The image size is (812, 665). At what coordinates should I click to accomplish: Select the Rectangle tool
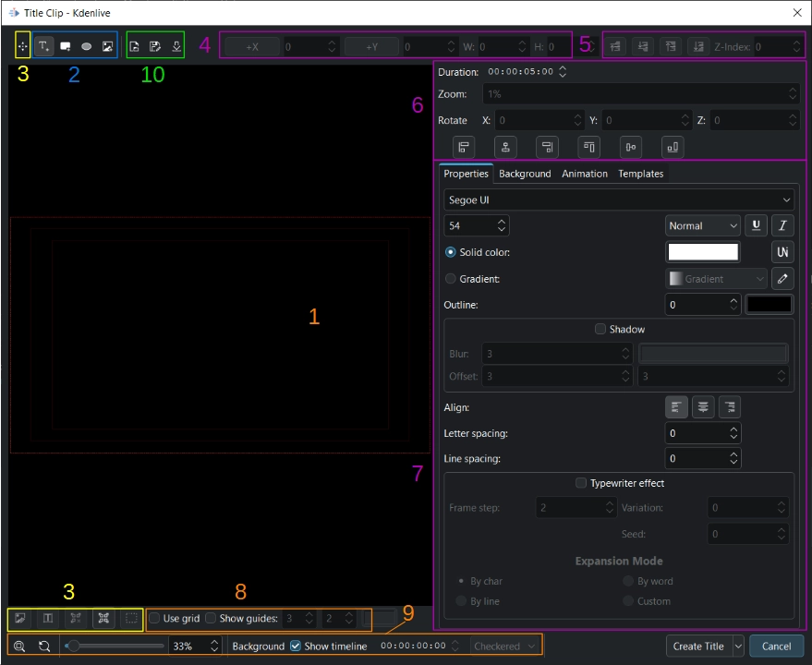pyautogui.click(x=66, y=45)
